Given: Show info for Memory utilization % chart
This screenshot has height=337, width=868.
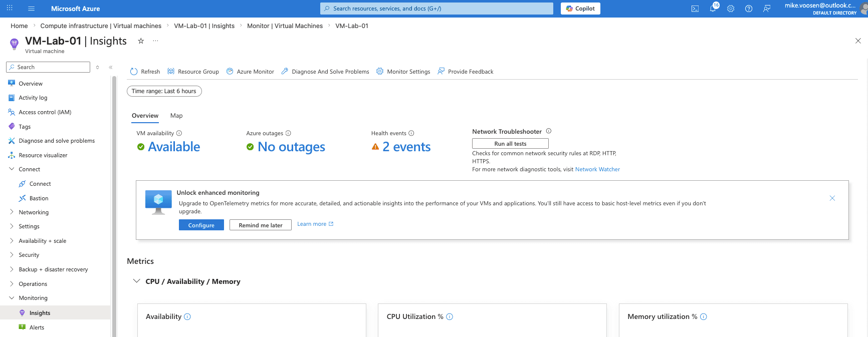Looking at the screenshot, I should tap(704, 316).
